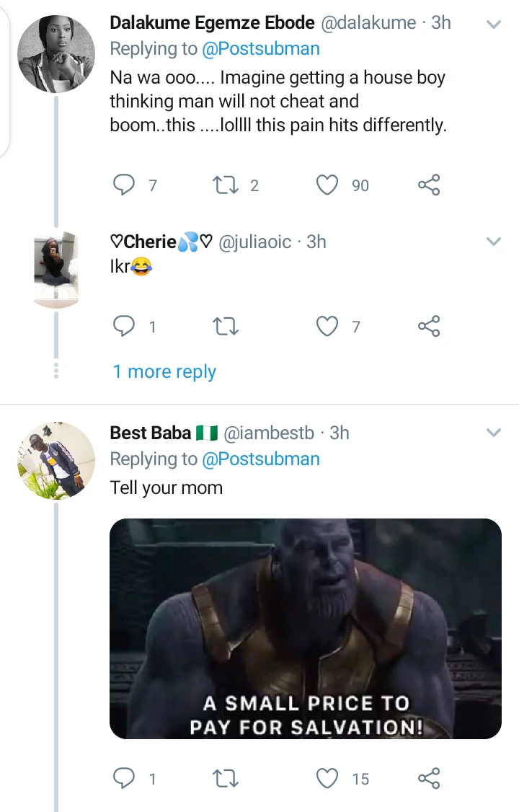
Task: Share Cherie's Ikr tweet
Action: click(x=429, y=327)
